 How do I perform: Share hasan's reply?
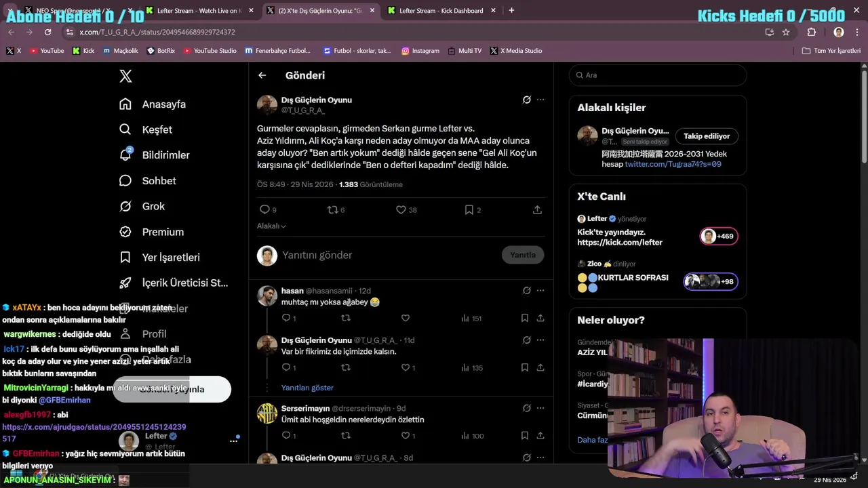click(x=540, y=318)
